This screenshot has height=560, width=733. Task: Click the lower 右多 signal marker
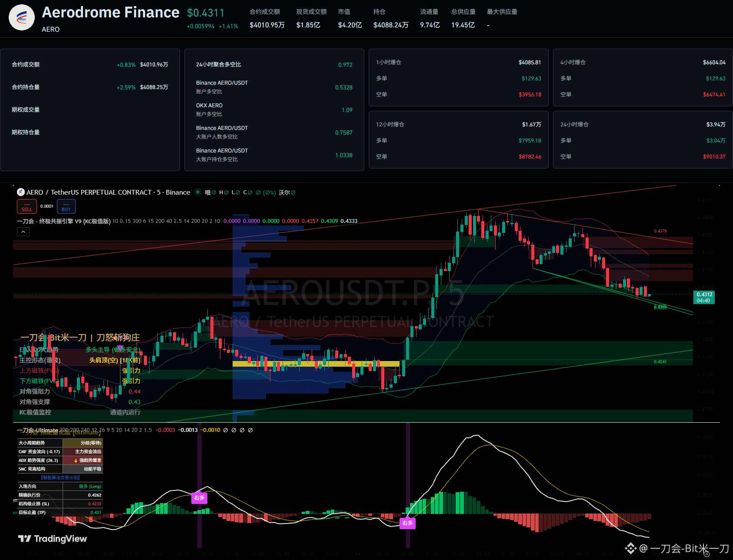point(407,523)
